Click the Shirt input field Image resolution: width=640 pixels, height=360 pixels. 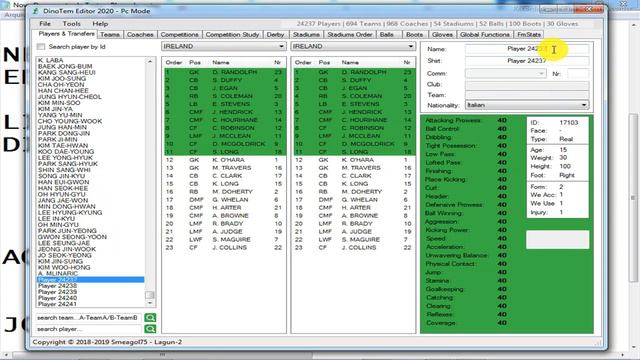(x=527, y=61)
